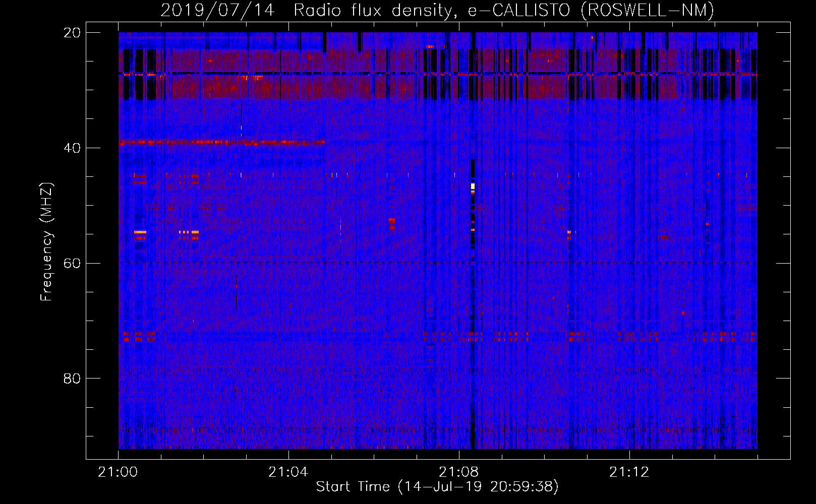
Task: Click the "21:12" time tick label
Action: (629, 472)
